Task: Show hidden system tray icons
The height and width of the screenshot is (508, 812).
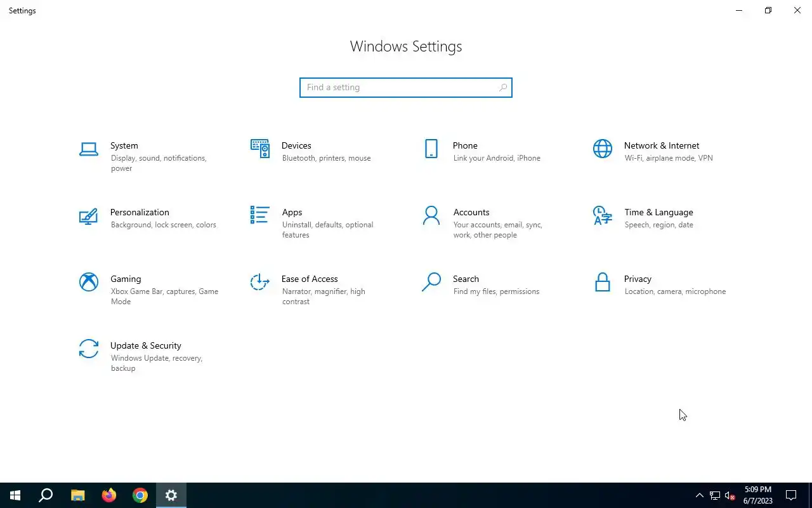Action: tap(699, 495)
